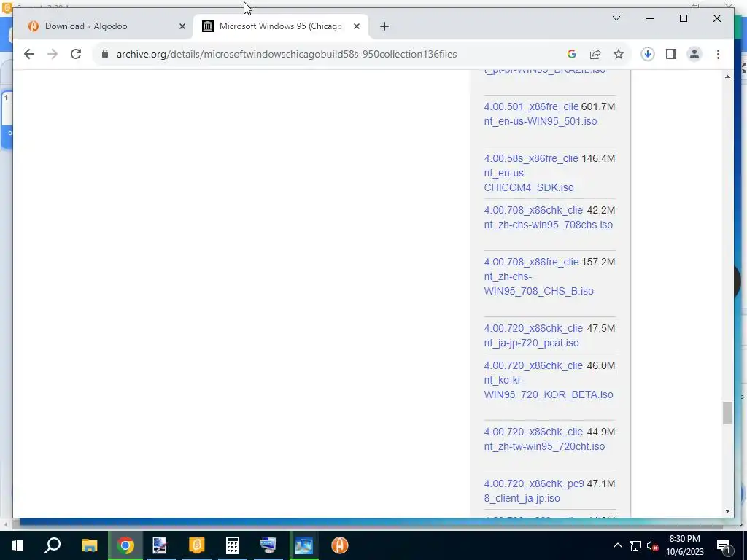747x560 pixels.
Task: View site information via the lock icon
Action: click(x=105, y=54)
